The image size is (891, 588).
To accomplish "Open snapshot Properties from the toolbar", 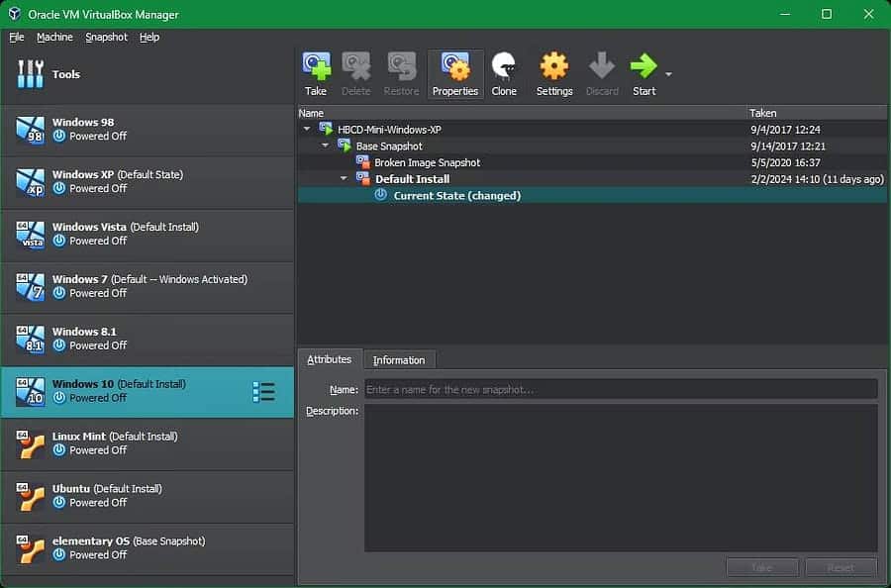I will coord(454,74).
